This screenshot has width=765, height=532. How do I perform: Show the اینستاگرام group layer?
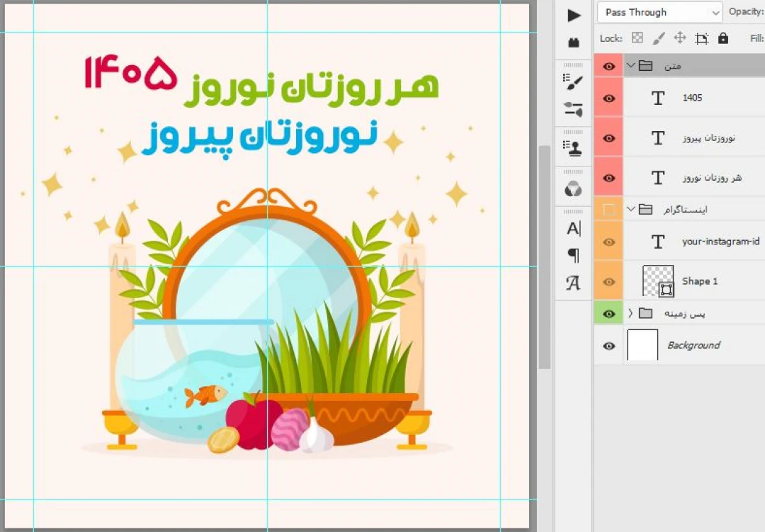[x=608, y=210]
